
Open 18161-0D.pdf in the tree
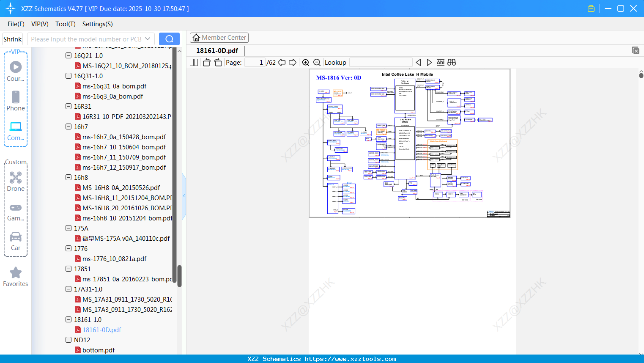pyautogui.click(x=102, y=330)
